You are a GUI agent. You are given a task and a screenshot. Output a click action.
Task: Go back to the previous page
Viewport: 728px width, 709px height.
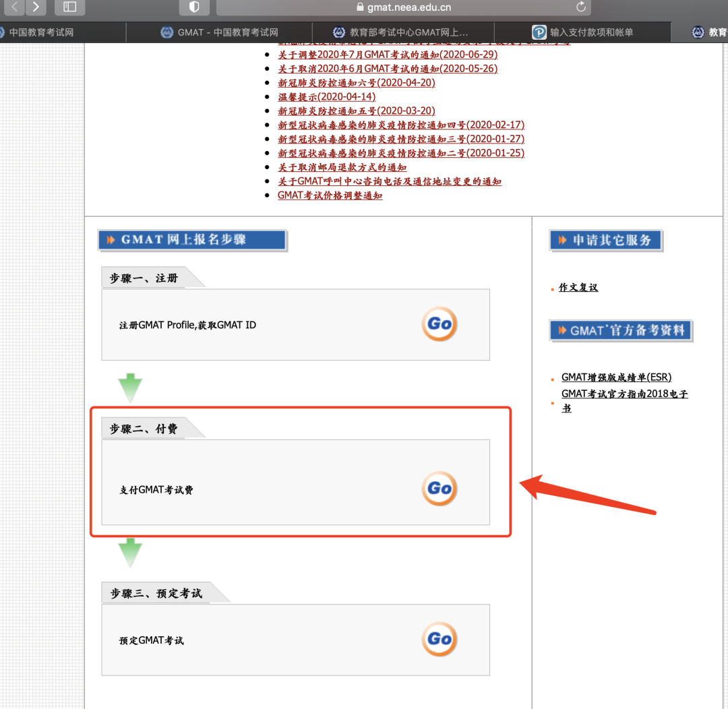point(15,7)
